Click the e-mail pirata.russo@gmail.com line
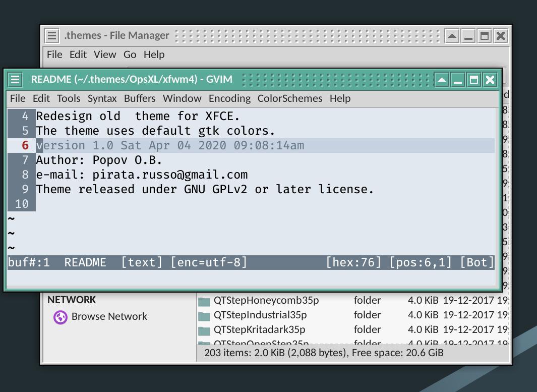Image resolution: width=537 pixels, height=392 pixels. (142, 175)
